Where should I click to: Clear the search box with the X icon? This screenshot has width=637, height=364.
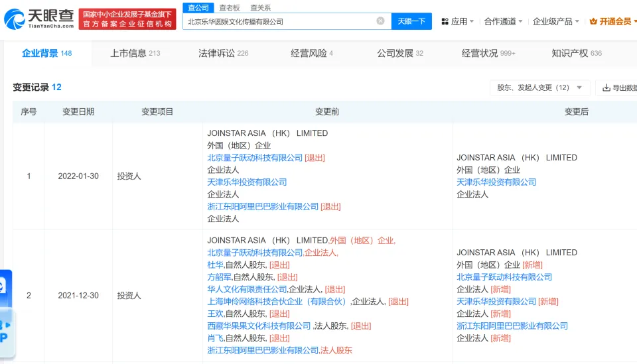pos(380,21)
